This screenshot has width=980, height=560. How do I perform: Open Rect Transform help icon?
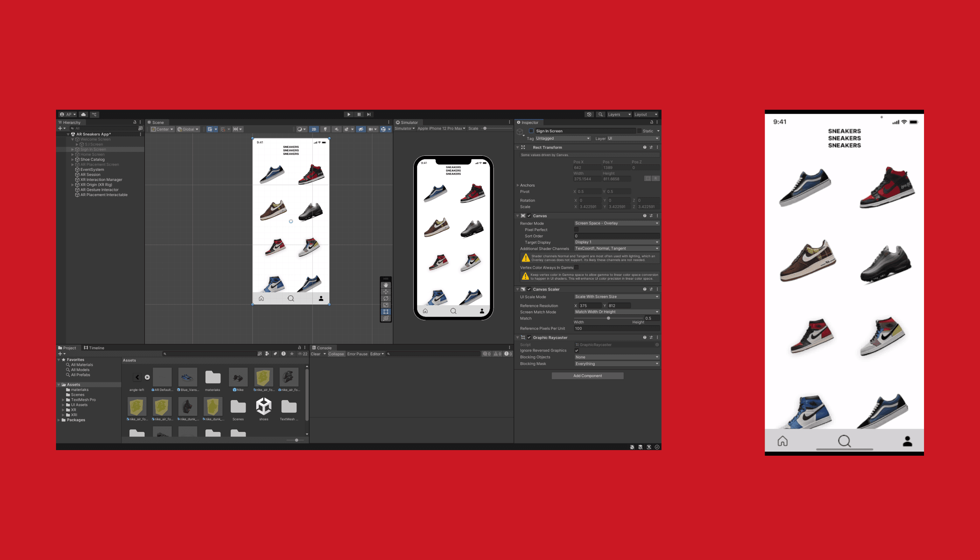pyautogui.click(x=645, y=147)
